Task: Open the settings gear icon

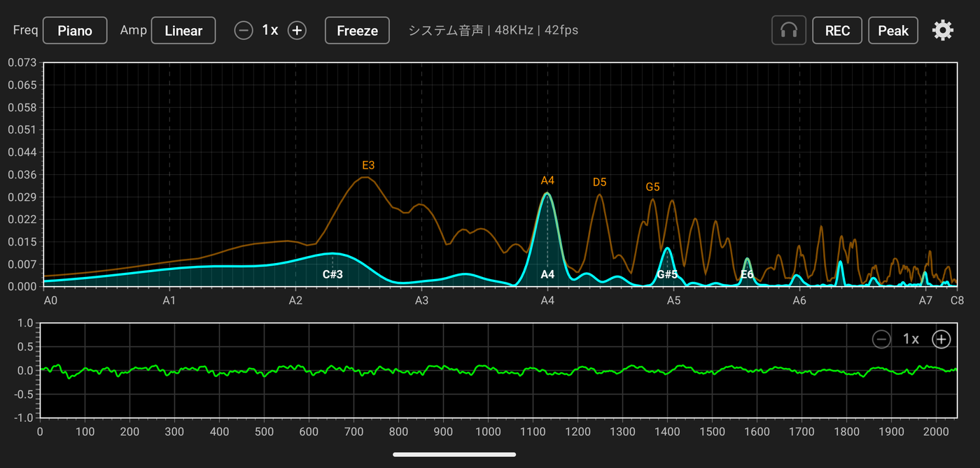Action: [x=943, y=30]
